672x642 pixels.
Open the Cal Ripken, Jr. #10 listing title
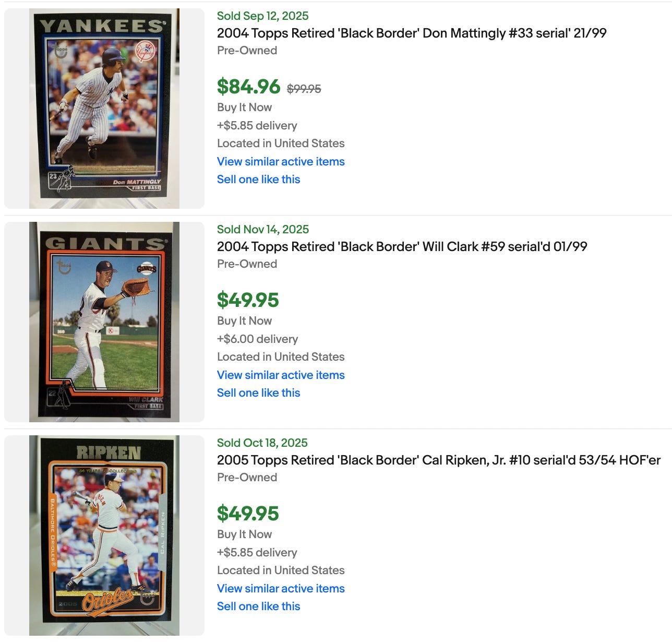(x=439, y=460)
